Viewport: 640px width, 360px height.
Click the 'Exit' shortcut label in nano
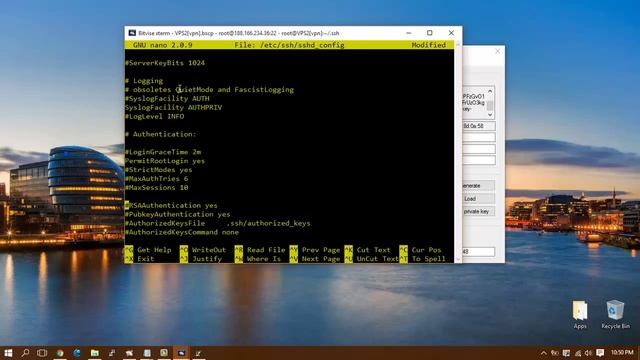[x=146, y=259]
